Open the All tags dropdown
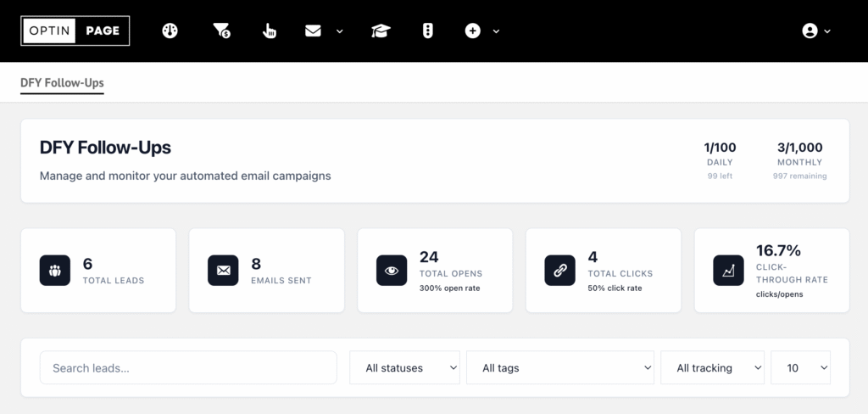The height and width of the screenshot is (414, 868). coord(559,368)
